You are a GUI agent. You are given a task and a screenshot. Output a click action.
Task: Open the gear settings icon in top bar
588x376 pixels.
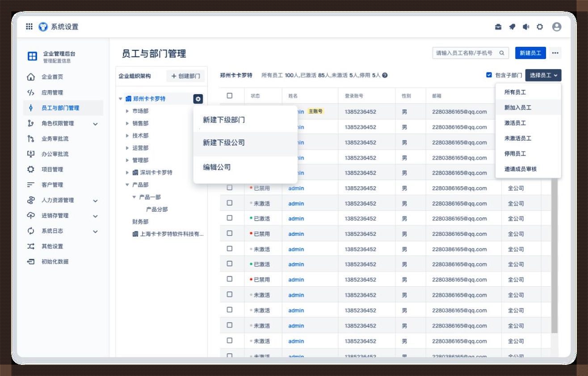tap(540, 27)
